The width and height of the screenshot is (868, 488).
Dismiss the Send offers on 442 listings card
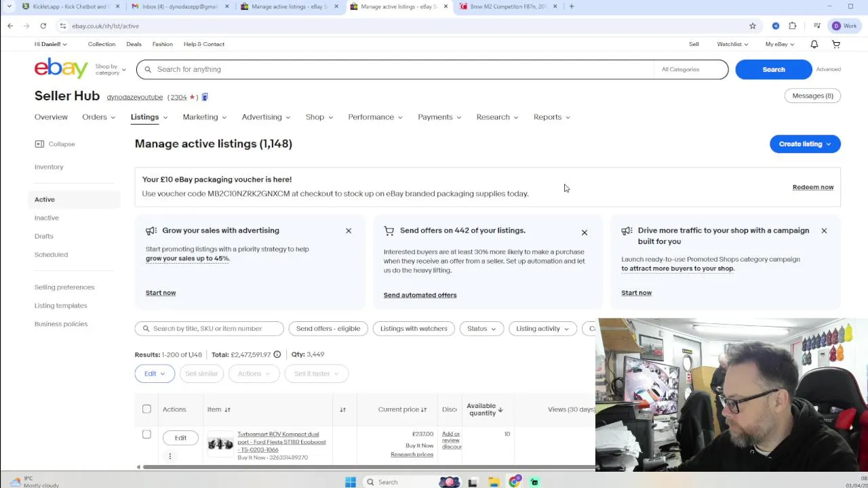point(585,232)
